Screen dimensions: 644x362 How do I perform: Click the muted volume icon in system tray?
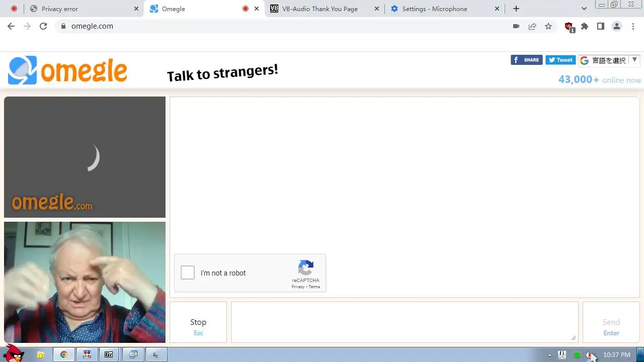point(589,355)
